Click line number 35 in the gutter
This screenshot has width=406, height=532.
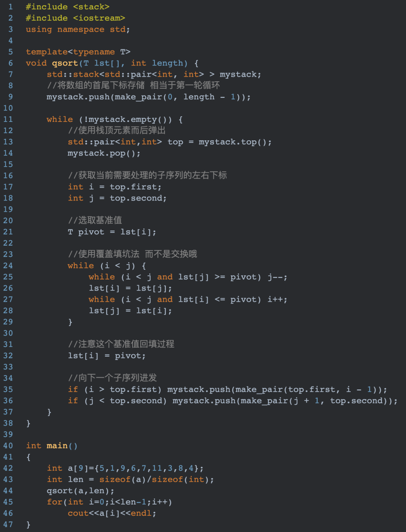point(8,389)
